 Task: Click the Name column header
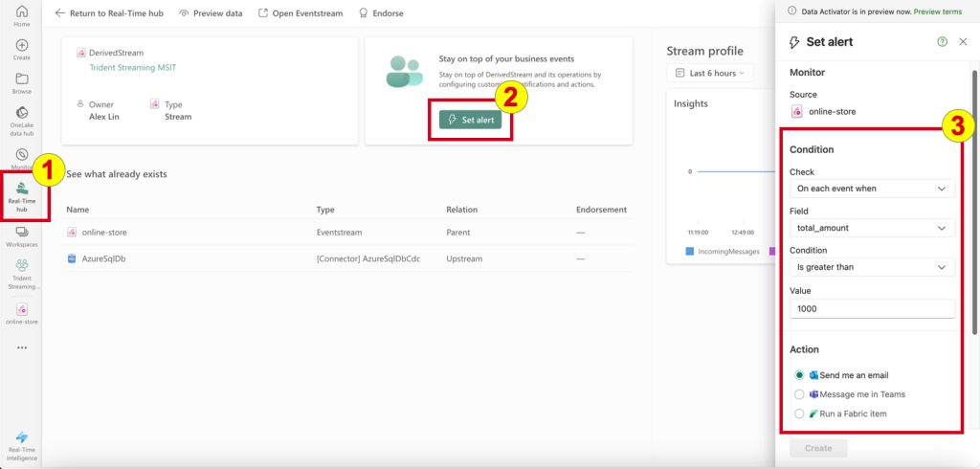[78, 210]
